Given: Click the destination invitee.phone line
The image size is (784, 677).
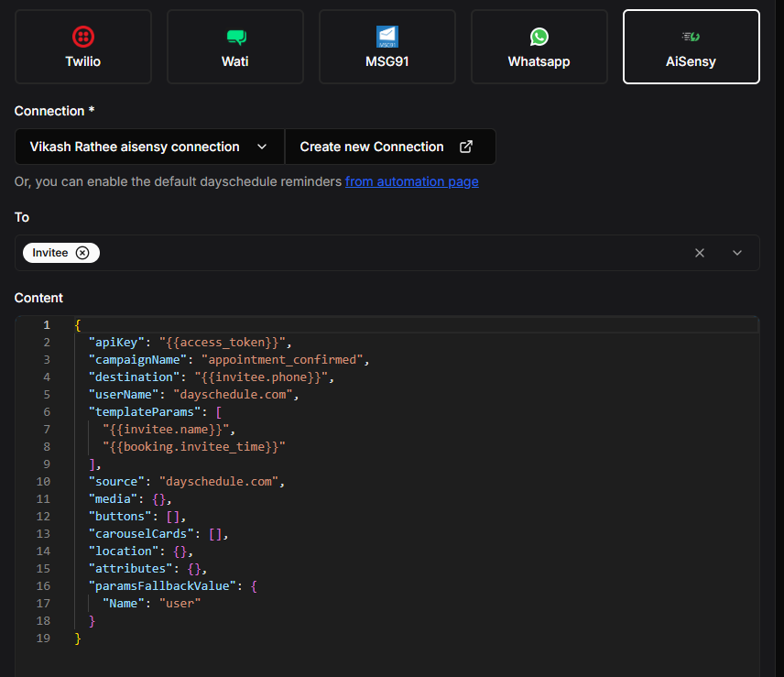Looking at the screenshot, I should pos(211,377).
